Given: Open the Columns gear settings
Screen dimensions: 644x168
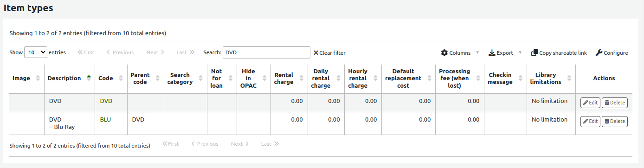Looking at the screenshot, I should [444, 53].
